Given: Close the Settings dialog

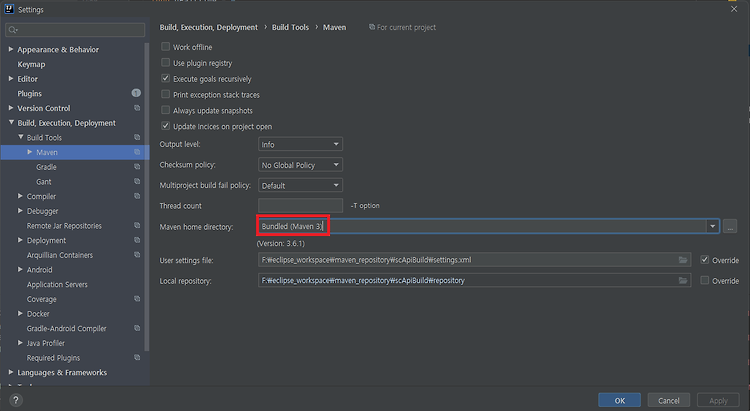Looking at the screenshot, I should click(x=734, y=9).
